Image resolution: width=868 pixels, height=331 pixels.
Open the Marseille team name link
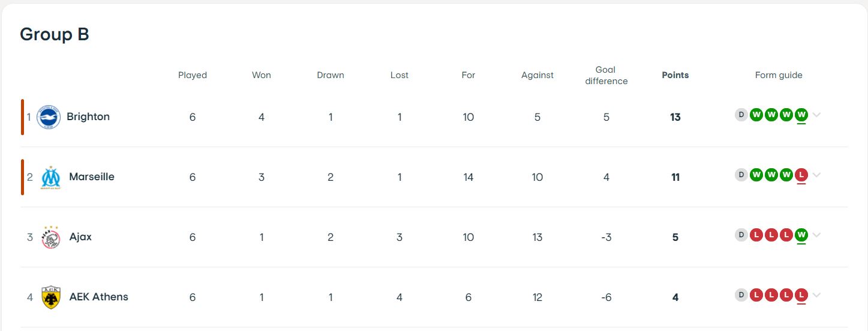[92, 177]
